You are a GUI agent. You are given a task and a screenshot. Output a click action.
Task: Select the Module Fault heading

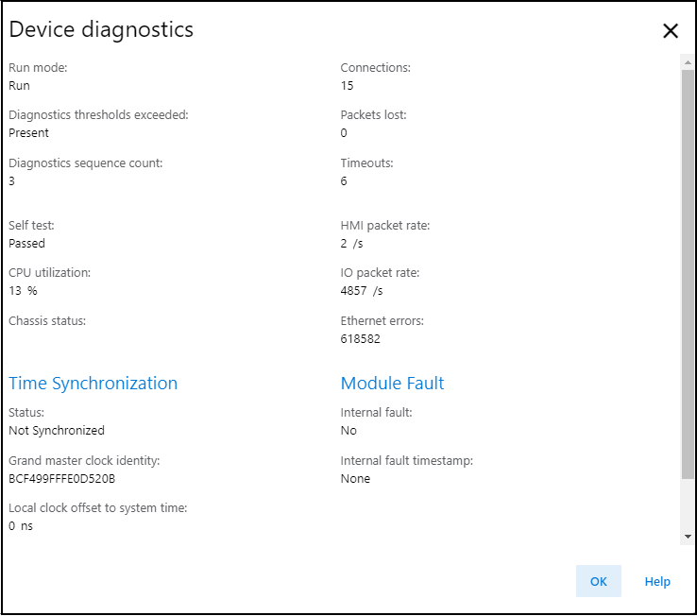point(392,383)
